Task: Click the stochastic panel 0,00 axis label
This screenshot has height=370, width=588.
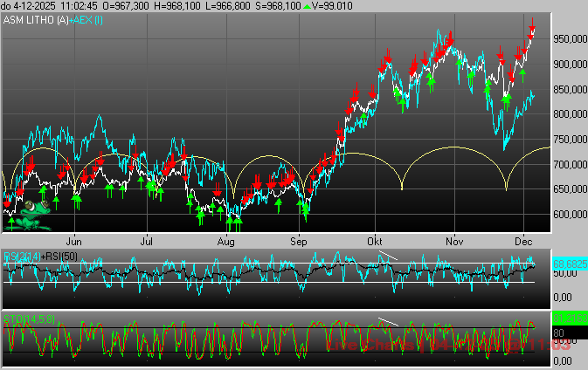Action: (563, 361)
